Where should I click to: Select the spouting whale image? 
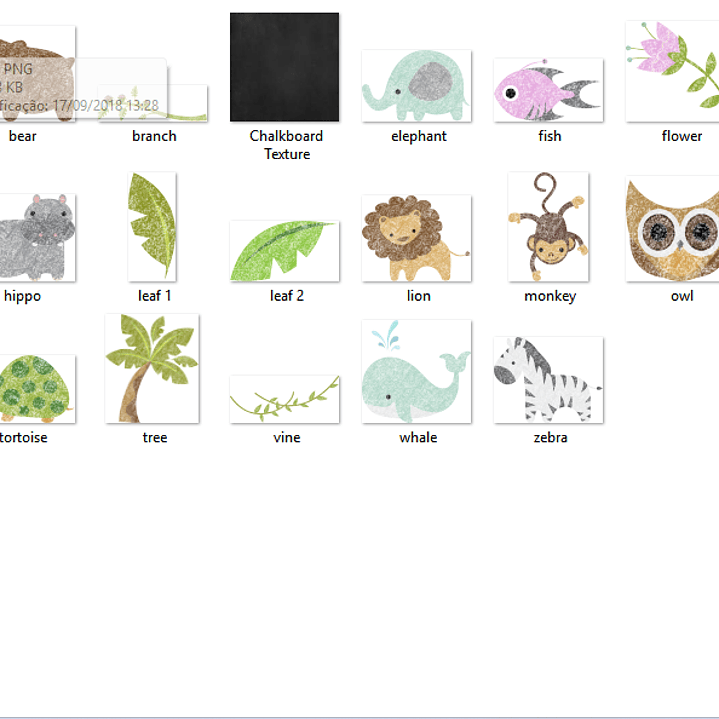(417, 371)
